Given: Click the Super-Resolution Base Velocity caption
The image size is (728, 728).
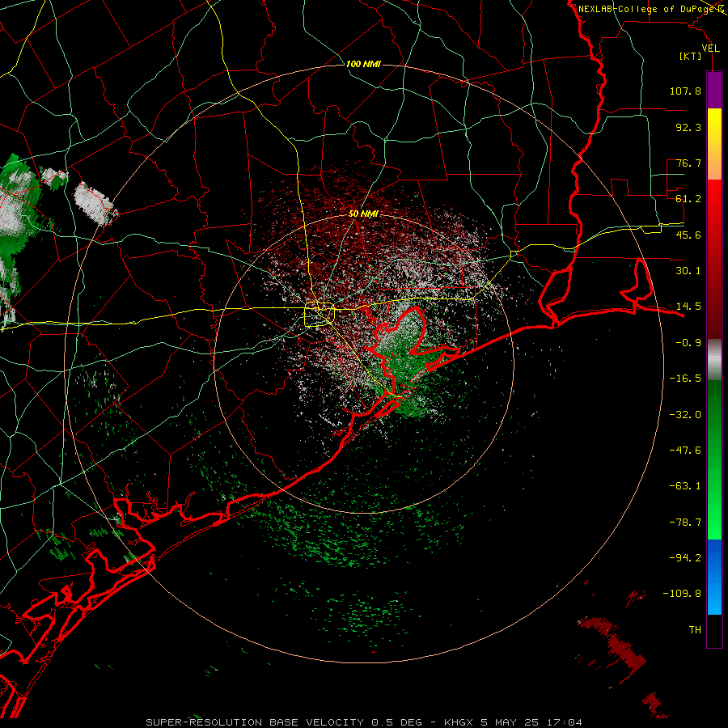Looking at the screenshot, I should pos(364,722).
